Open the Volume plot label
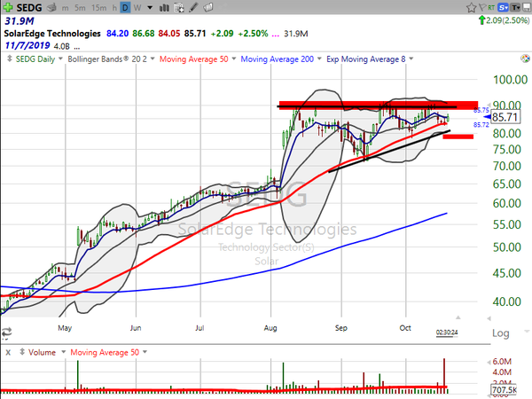The height and width of the screenshot is (399, 532). point(42,353)
